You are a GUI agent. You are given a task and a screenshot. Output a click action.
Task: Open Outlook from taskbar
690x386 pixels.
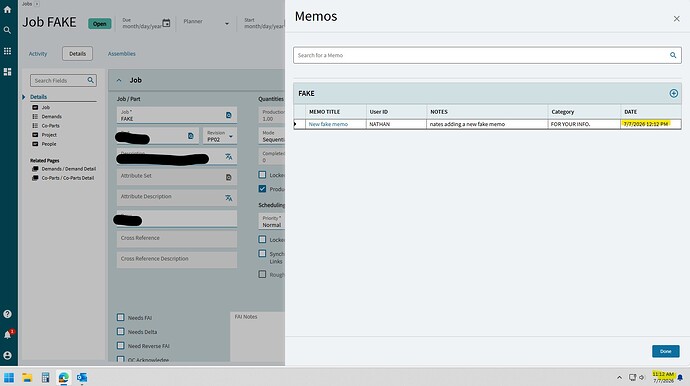point(82,378)
